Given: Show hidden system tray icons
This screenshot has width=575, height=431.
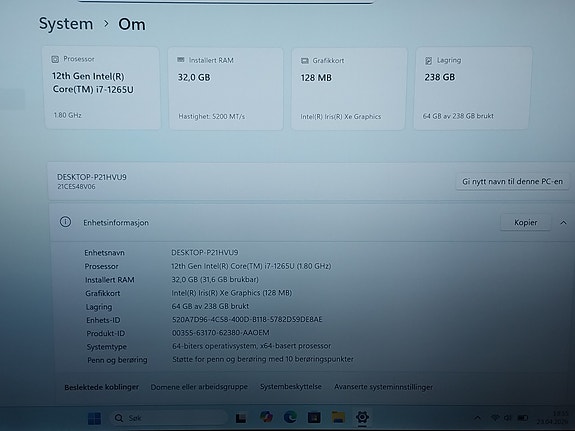Looking at the screenshot, I should [x=477, y=418].
